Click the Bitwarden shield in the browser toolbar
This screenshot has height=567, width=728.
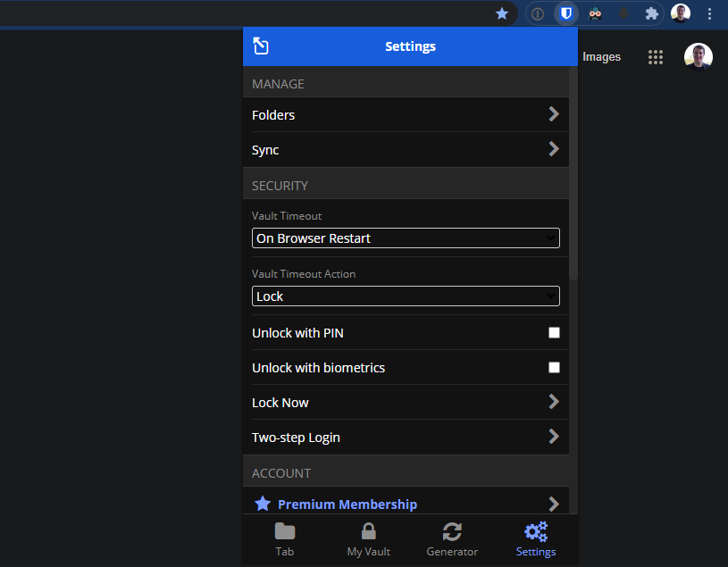click(x=566, y=13)
